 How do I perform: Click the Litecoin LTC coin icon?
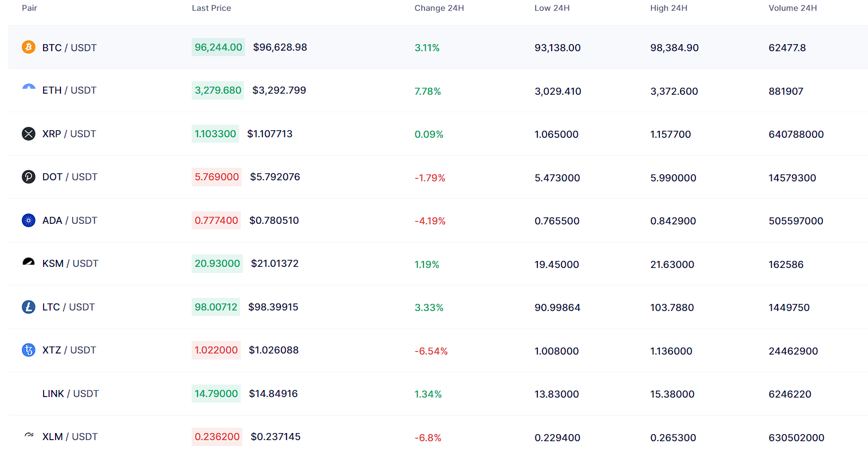28,307
